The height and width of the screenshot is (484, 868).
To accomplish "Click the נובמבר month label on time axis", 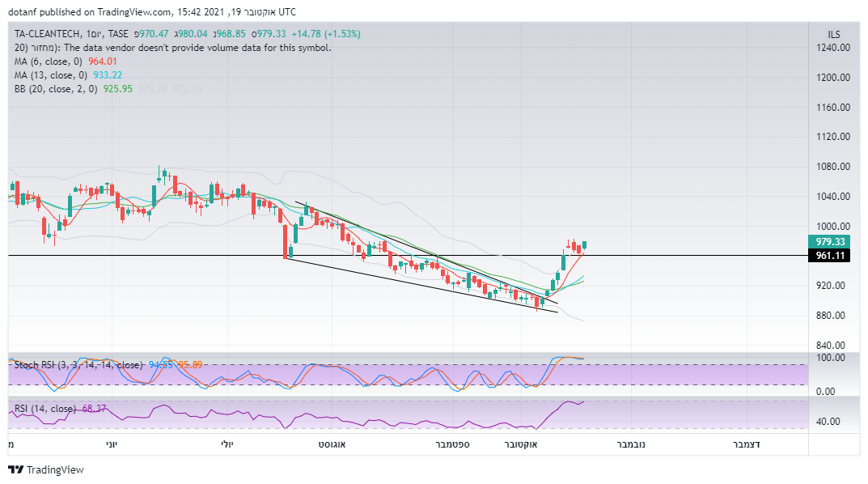I will coord(631,444).
